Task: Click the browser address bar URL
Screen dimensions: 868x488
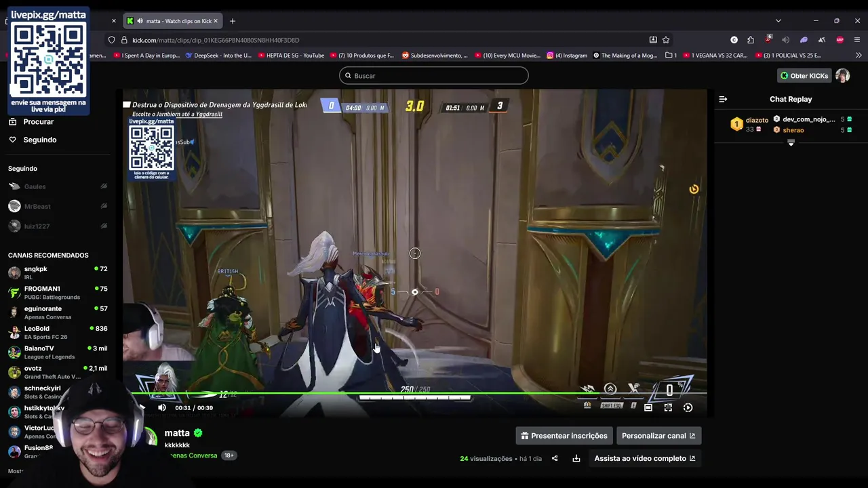Action: tap(216, 40)
